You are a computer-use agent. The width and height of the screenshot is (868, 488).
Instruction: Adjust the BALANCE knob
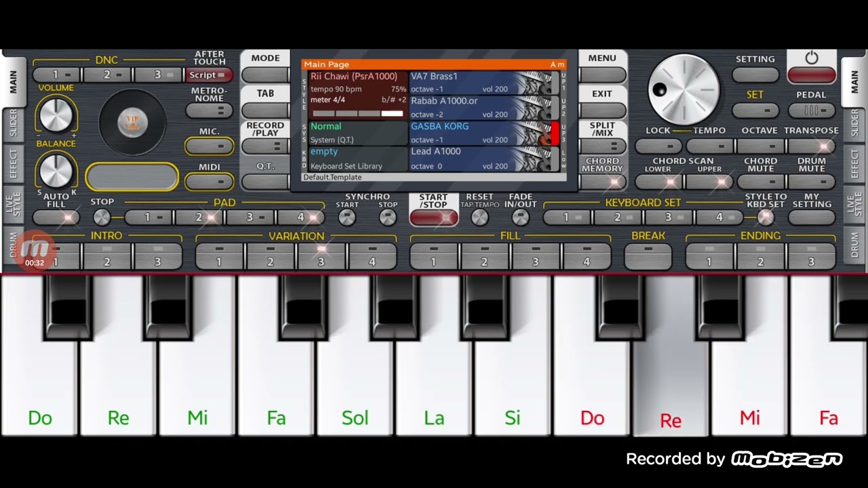[x=56, y=170]
